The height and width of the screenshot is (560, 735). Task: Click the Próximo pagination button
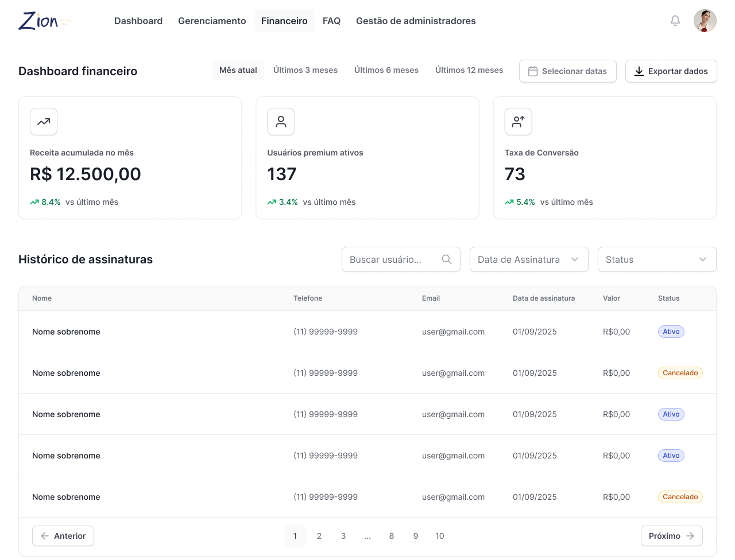click(x=671, y=535)
